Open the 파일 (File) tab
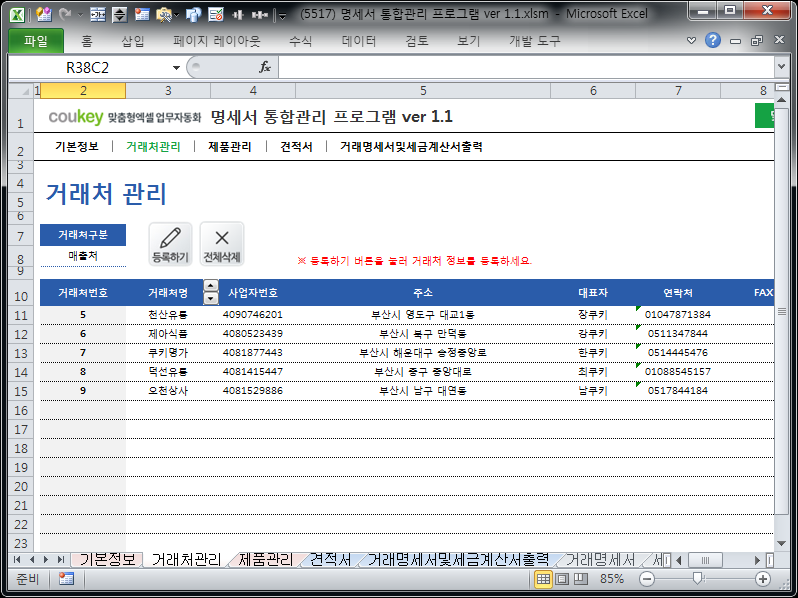 pos(36,41)
